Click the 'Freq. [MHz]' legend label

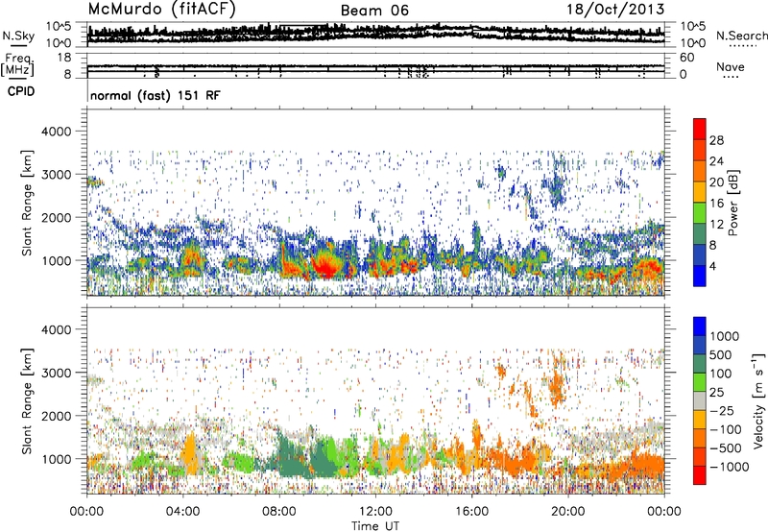17,64
